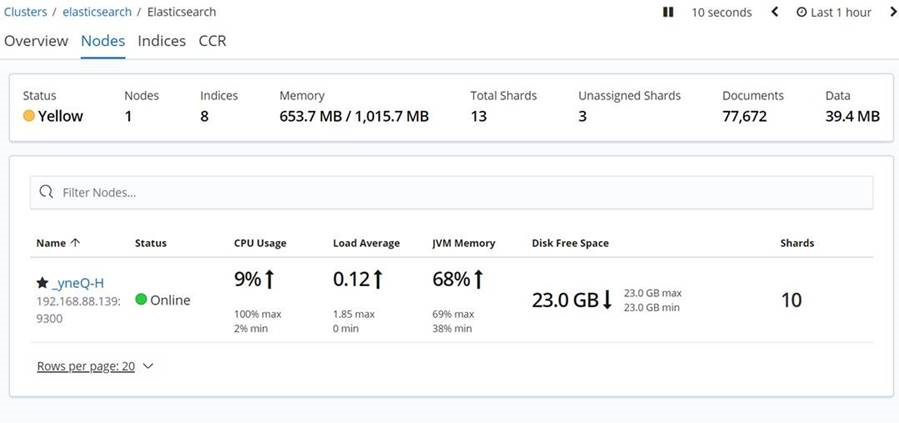Open the CCR tab
The height and width of the screenshot is (423, 899).
[x=213, y=41]
